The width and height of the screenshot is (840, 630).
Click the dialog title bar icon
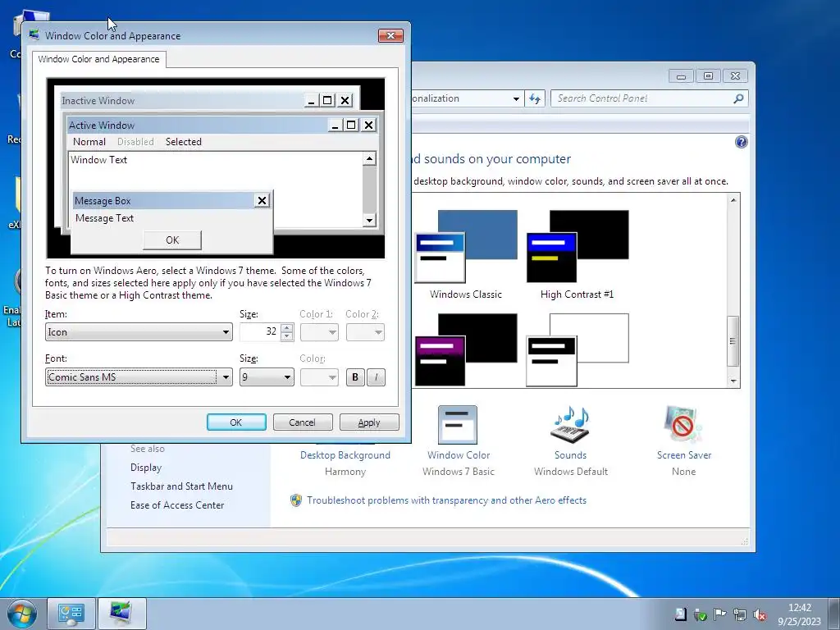(x=34, y=34)
